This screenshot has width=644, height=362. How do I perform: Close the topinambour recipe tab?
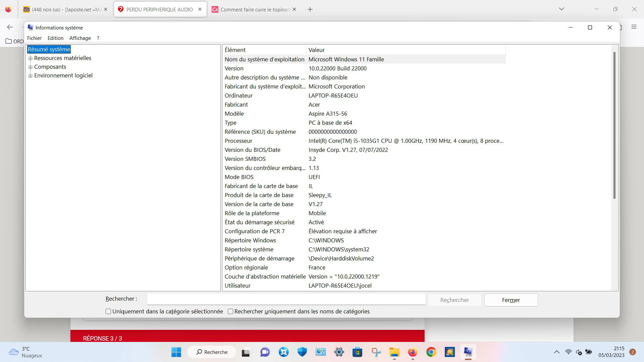pos(294,9)
